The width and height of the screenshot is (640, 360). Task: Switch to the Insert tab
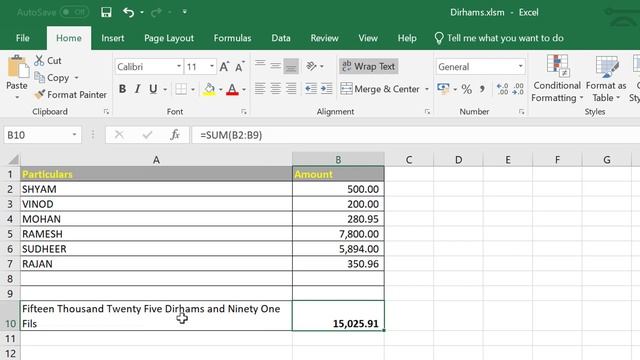pos(113,38)
